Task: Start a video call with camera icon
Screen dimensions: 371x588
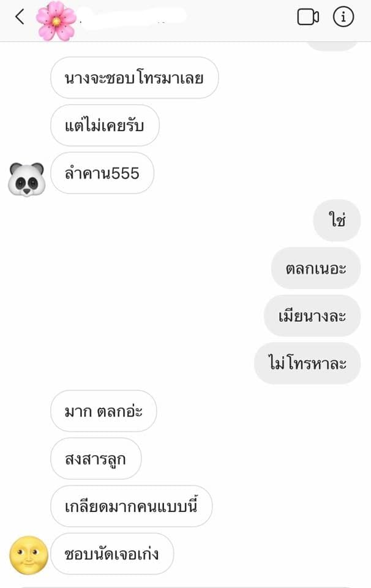Action: click(308, 17)
